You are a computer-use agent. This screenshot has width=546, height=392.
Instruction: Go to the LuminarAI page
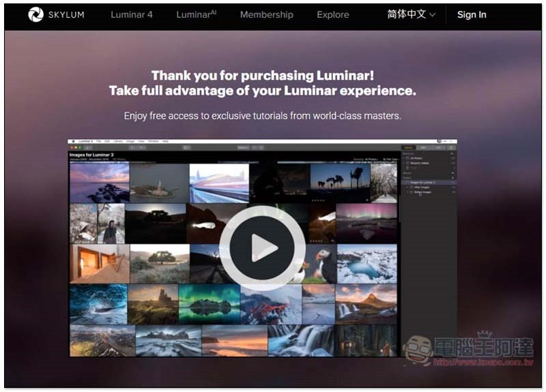(x=196, y=14)
